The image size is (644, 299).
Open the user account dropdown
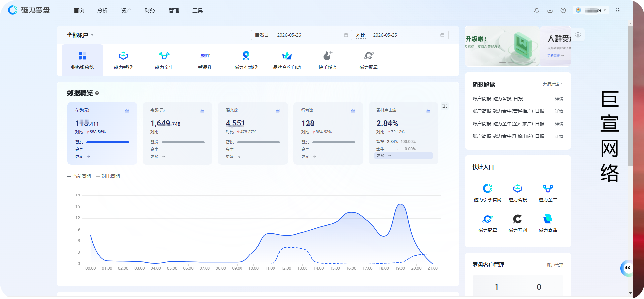[x=591, y=10]
